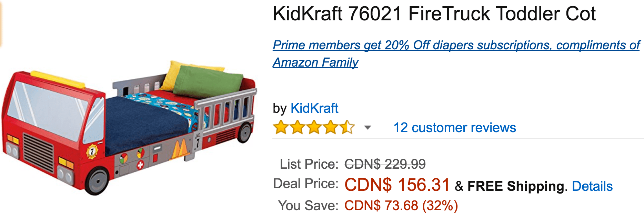
Task: Click the CDN$ 73.68 (32%) savings amount
Action: 401,206
